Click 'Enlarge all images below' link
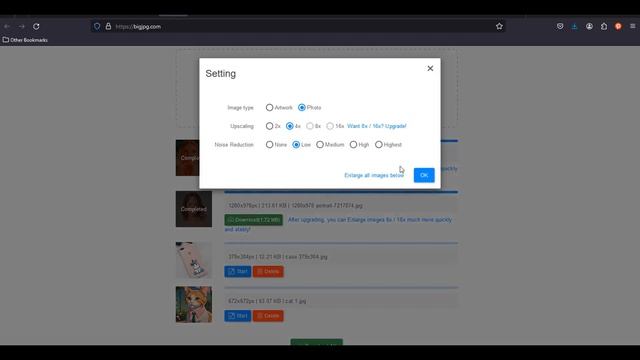The height and width of the screenshot is (360, 640). pyautogui.click(x=374, y=176)
